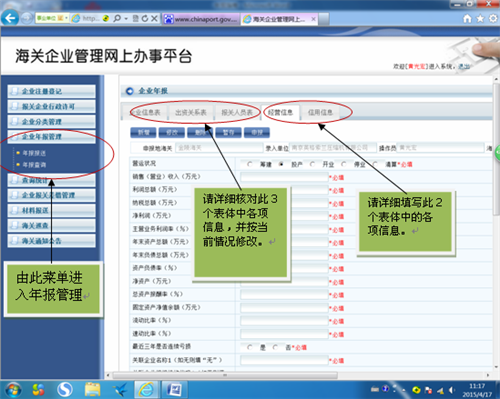The image size is (500, 399).
Task: Open the Word icon on the taskbar
Action: 174,389
